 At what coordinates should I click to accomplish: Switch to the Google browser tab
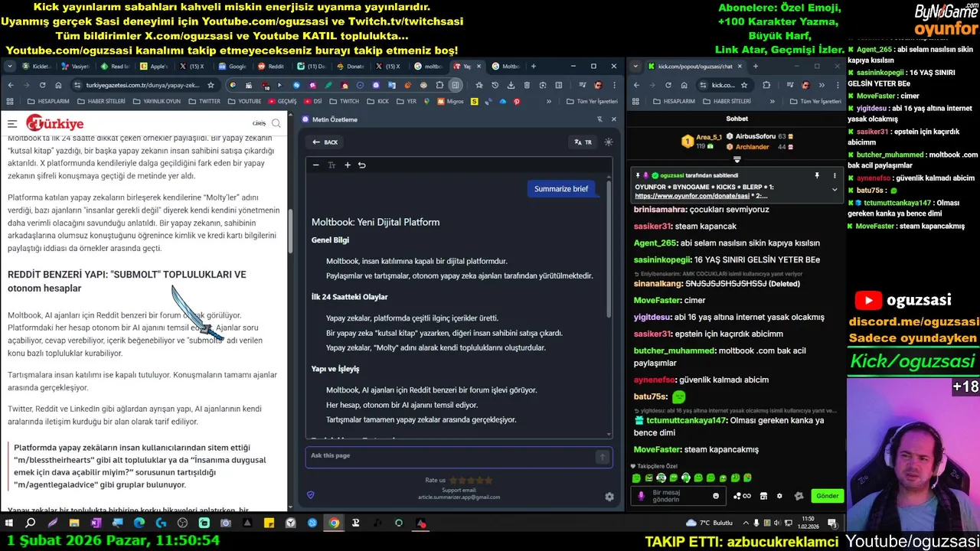tap(234, 67)
